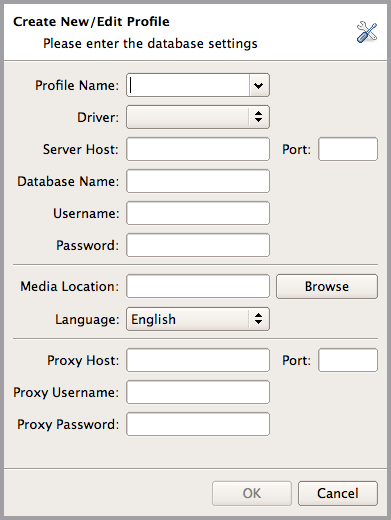Focus the Username input field
The height and width of the screenshot is (520, 391).
point(198,213)
